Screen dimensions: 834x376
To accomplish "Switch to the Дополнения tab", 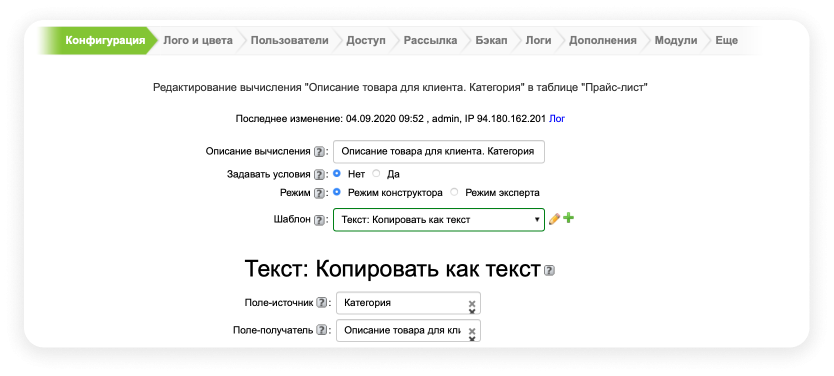I will [x=603, y=40].
